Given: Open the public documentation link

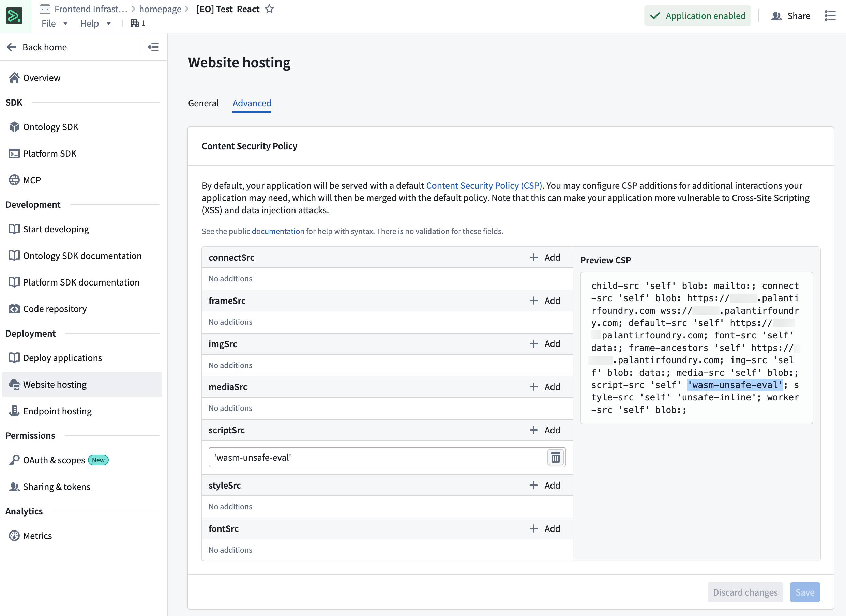Looking at the screenshot, I should [277, 231].
